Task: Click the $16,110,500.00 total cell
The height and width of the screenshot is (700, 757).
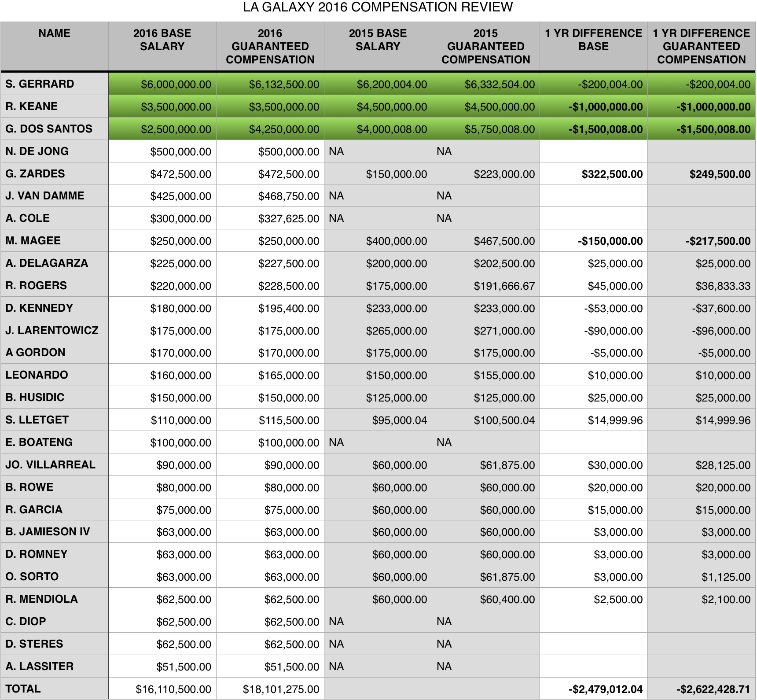Action: [x=162, y=689]
